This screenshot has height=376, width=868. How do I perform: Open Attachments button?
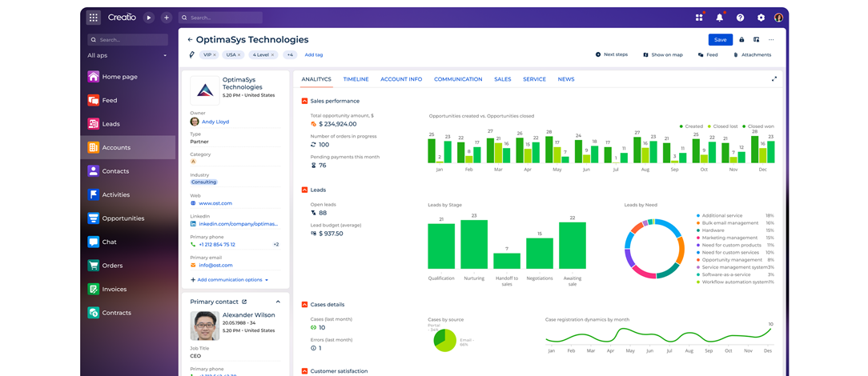point(752,54)
